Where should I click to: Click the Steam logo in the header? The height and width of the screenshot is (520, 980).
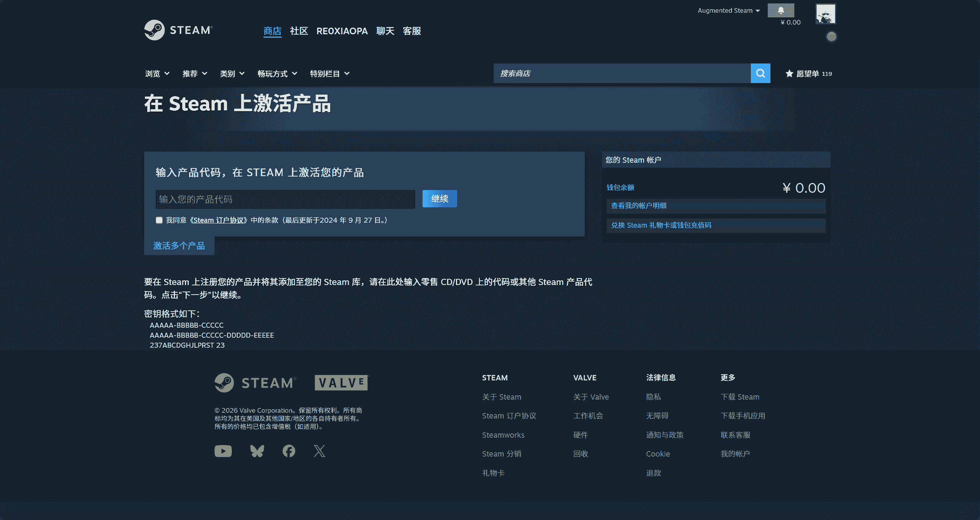[178, 30]
